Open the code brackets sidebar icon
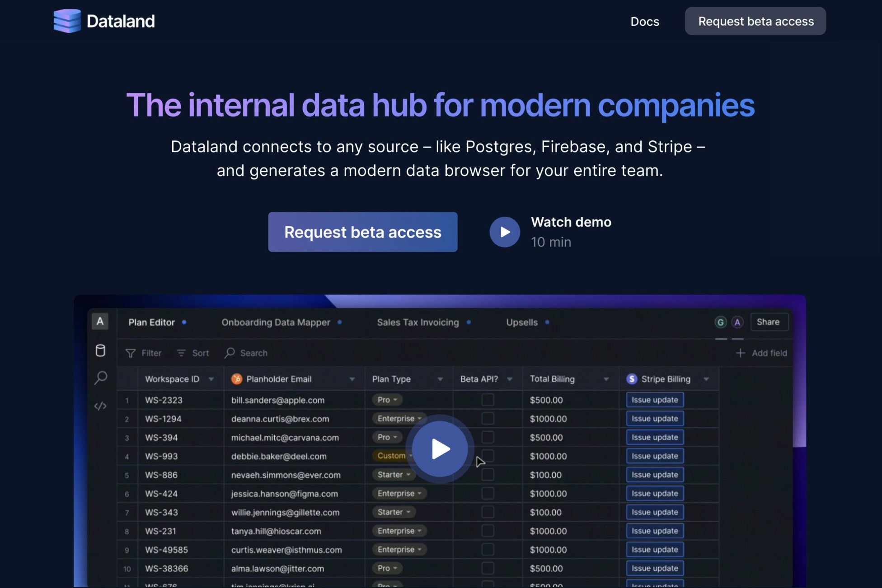The width and height of the screenshot is (882, 588). [100, 406]
